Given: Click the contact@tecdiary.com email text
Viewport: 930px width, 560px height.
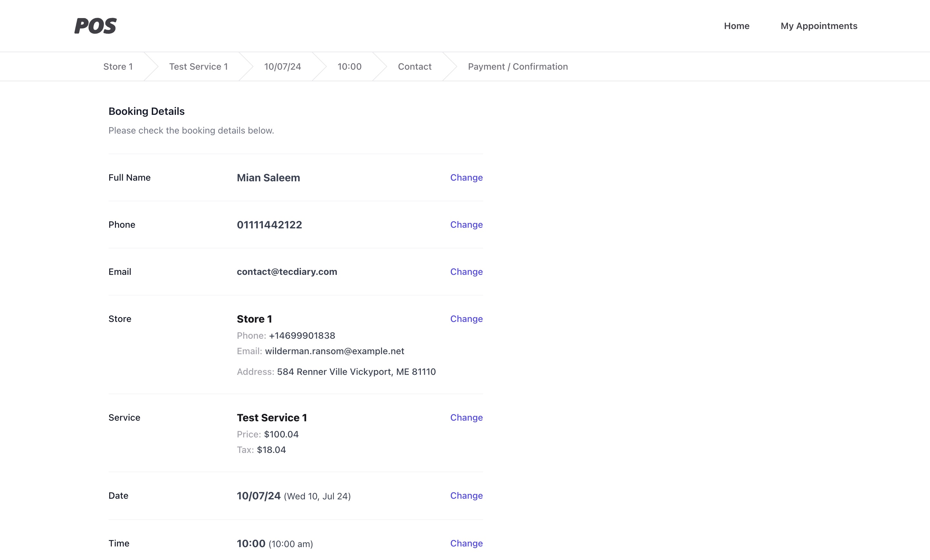Looking at the screenshot, I should click(x=287, y=272).
